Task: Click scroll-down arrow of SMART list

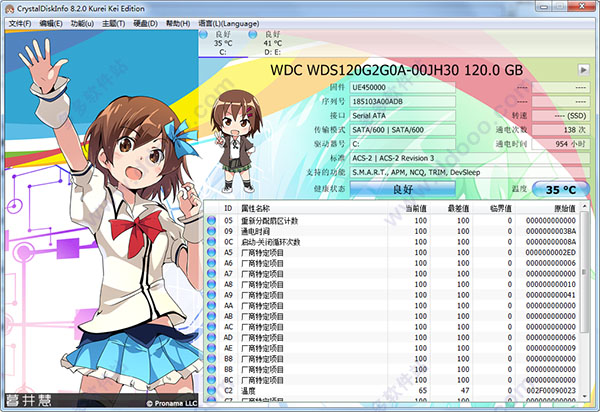Action: point(584,396)
